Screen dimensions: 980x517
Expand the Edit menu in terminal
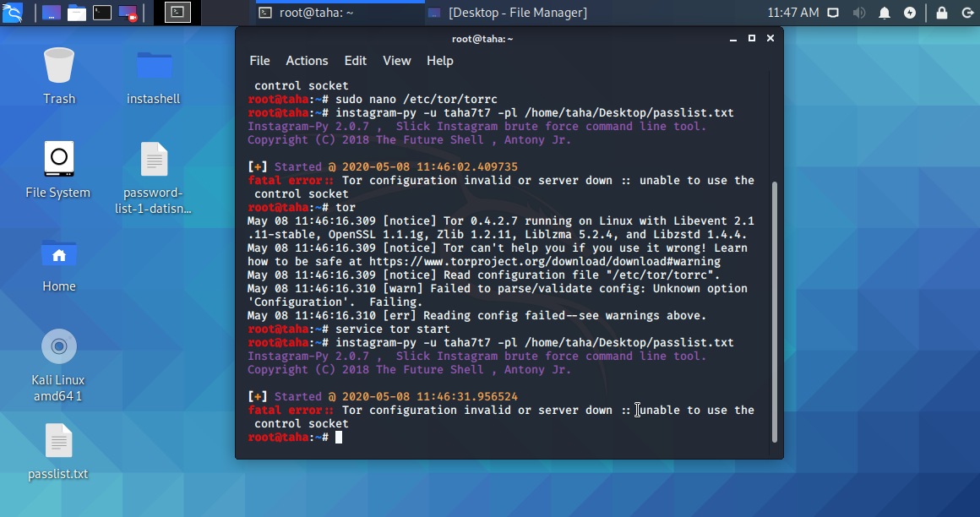355,61
